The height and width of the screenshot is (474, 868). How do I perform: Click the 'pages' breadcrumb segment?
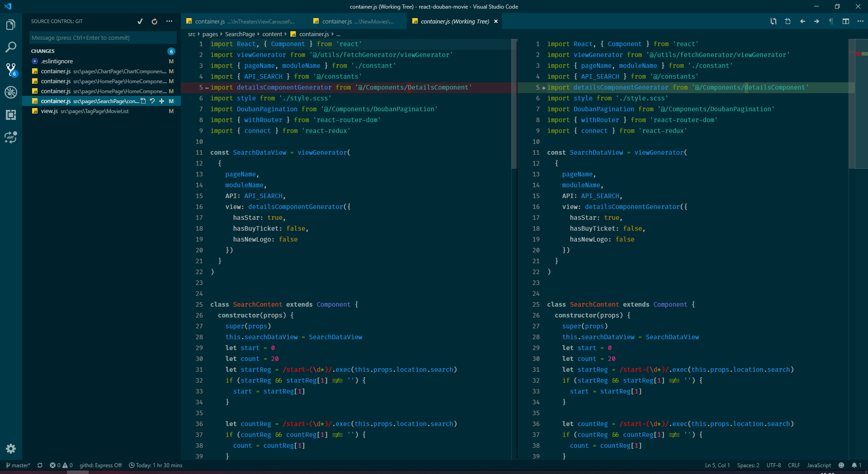tap(210, 34)
